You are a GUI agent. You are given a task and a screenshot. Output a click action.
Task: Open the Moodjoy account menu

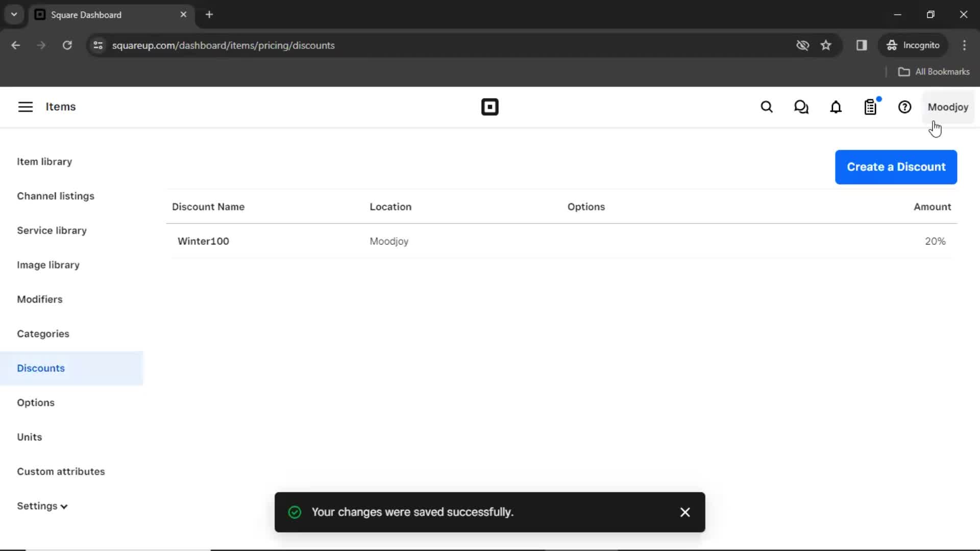pos(948,107)
